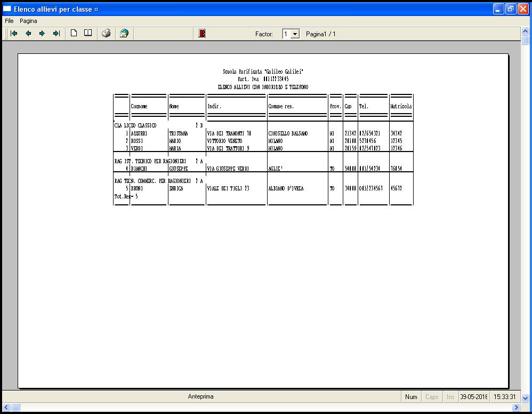Image resolution: width=532 pixels, height=414 pixels.
Task: Click the time '15:33:31' in status bar
Action: coord(504,397)
